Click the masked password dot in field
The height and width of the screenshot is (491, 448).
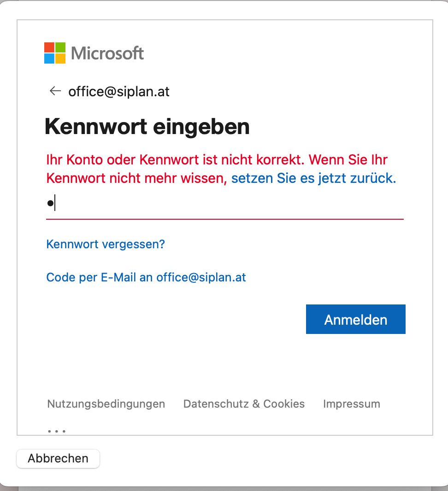click(x=50, y=203)
